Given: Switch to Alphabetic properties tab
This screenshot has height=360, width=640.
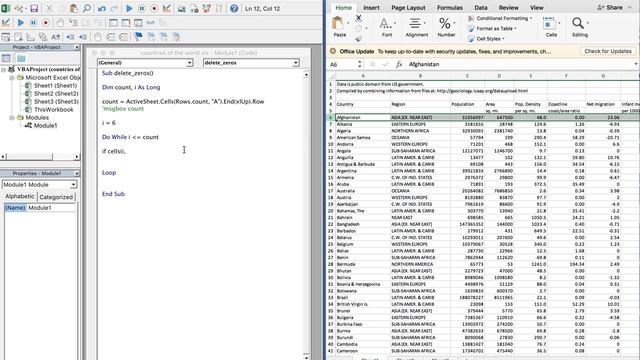Looking at the screenshot, I should (x=20, y=196).
